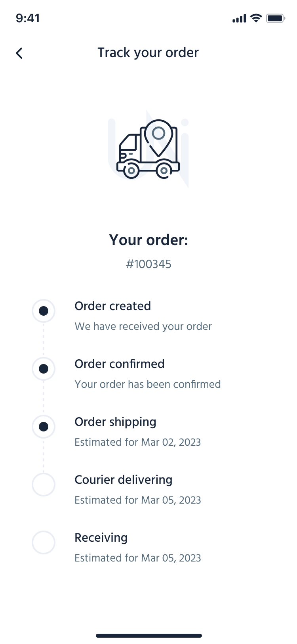
Task: Select the Courier delivering step circle
Action: pyautogui.click(x=44, y=485)
